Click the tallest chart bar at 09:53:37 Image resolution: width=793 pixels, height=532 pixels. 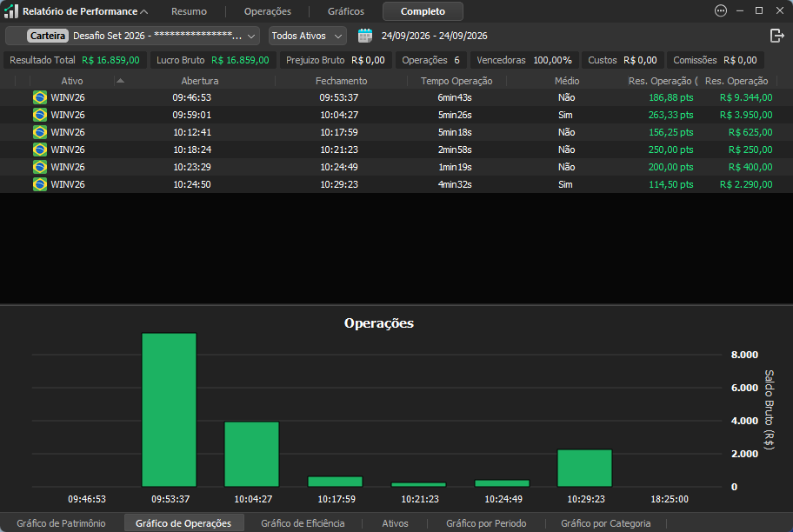click(x=169, y=409)
